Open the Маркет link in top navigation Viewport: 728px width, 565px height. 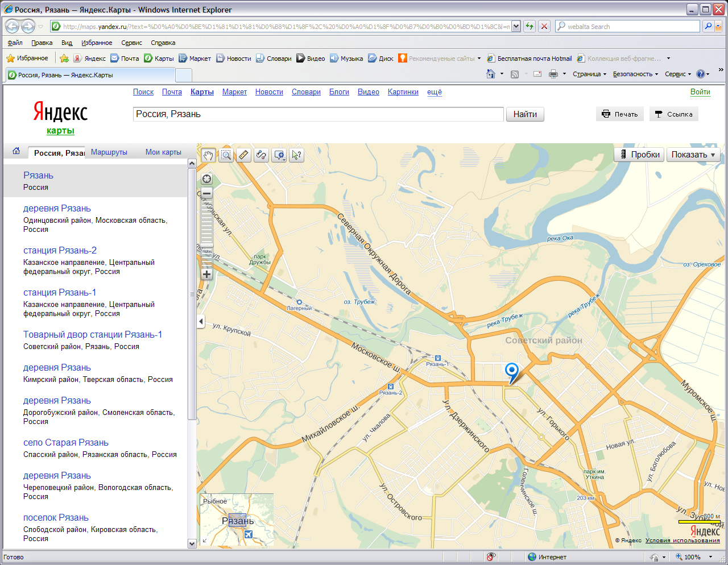[234, 92]
